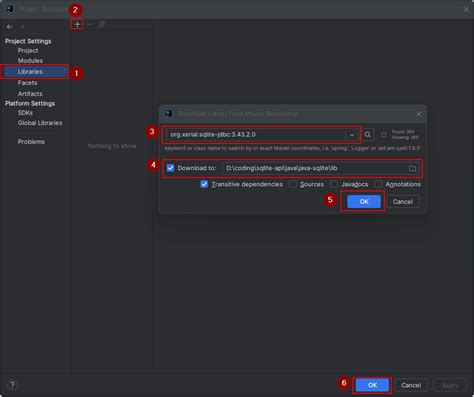Enable the Annotations checkbox
The height and width of the screenshot is (397, 474).
pos(378,184)
